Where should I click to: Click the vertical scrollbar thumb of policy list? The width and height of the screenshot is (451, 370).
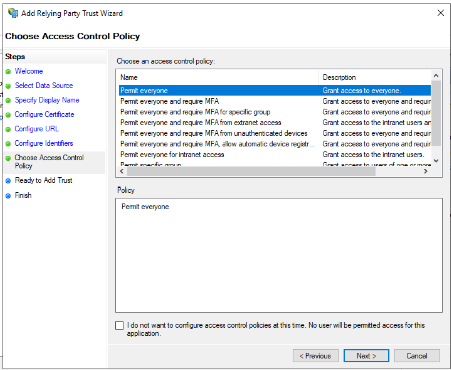(436, 113)
